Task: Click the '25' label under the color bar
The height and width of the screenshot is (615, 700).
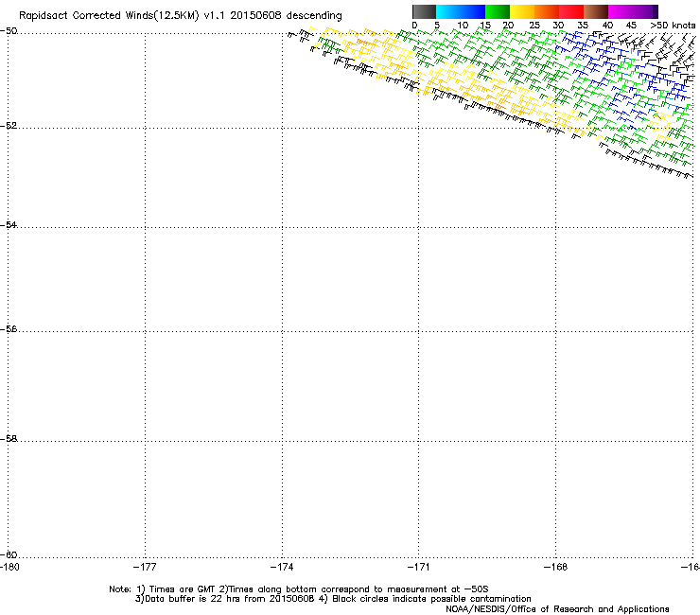Action: 534,26
